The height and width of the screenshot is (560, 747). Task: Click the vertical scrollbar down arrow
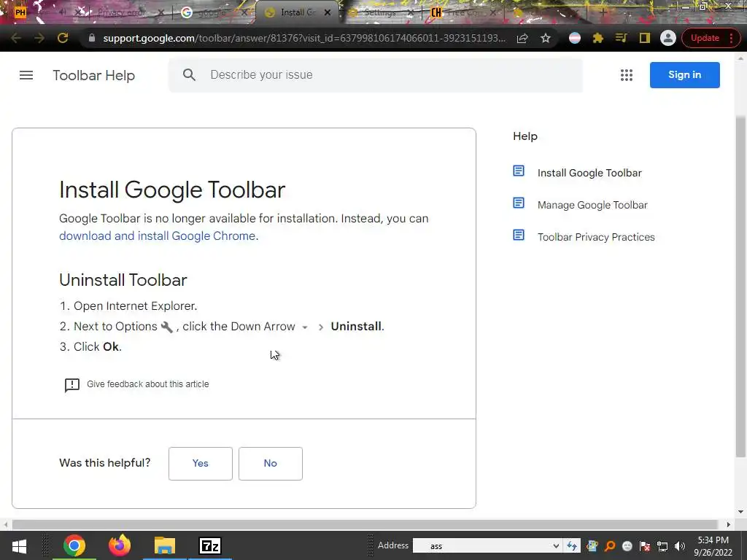pos(741,512)
